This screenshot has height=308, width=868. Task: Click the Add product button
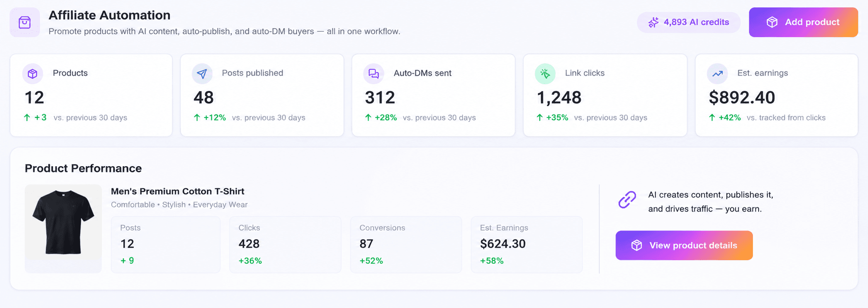(x=803, y=22)
